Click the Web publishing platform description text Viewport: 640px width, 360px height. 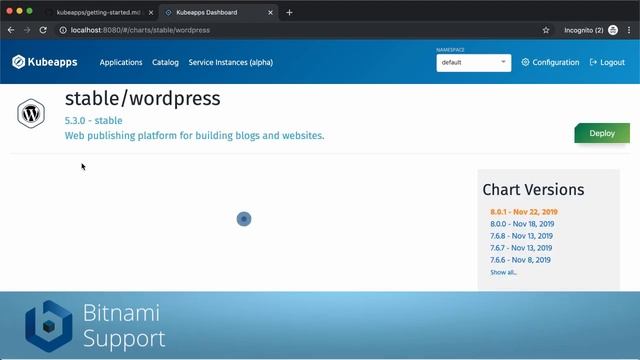tap(194, 136)
